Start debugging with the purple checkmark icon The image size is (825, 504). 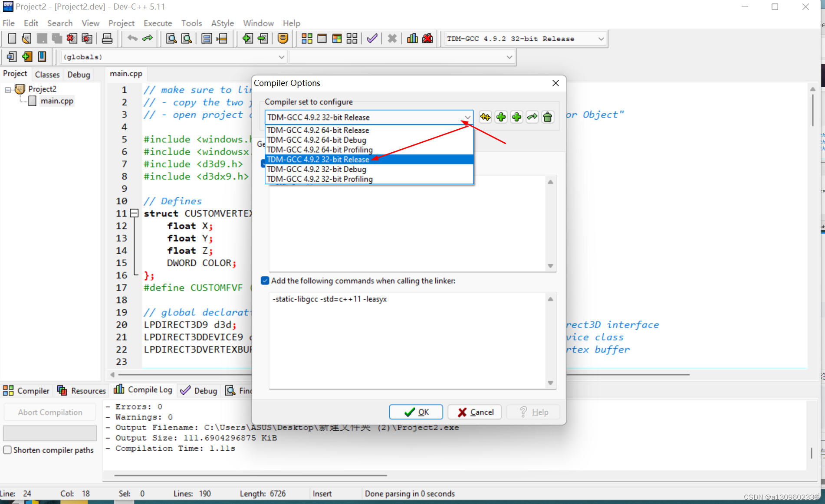372,39
